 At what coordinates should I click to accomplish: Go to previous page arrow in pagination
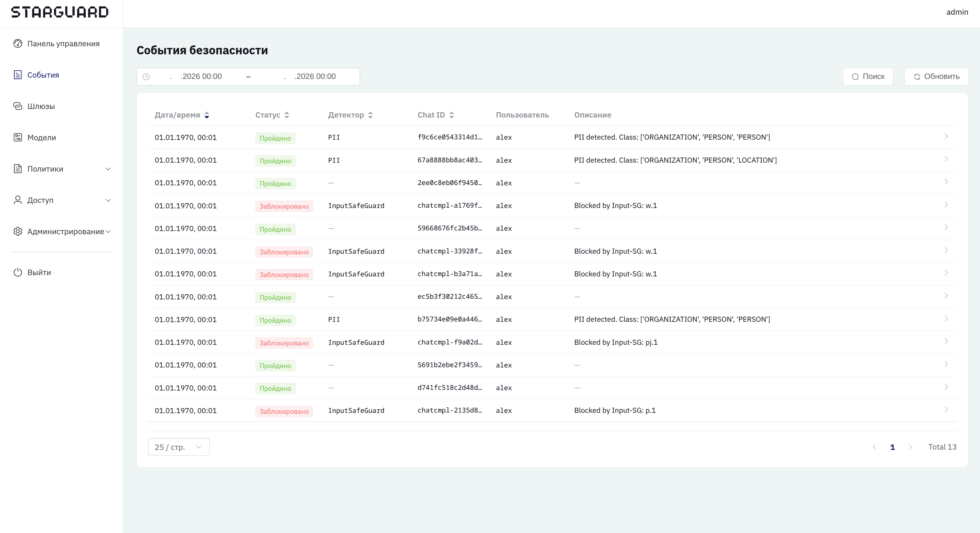(874, 447)
